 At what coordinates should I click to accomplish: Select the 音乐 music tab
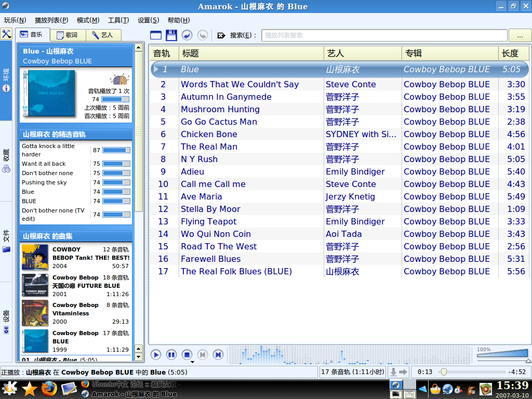[33, 35]
